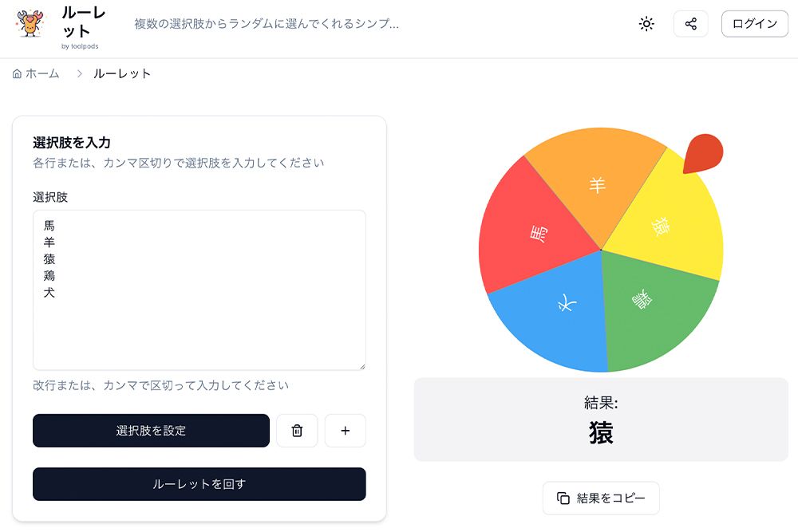The height and width of the screenshot is (532, 798).
Task: Click the 結果: 猿 result panel
Action: click(x=601, y=419)
